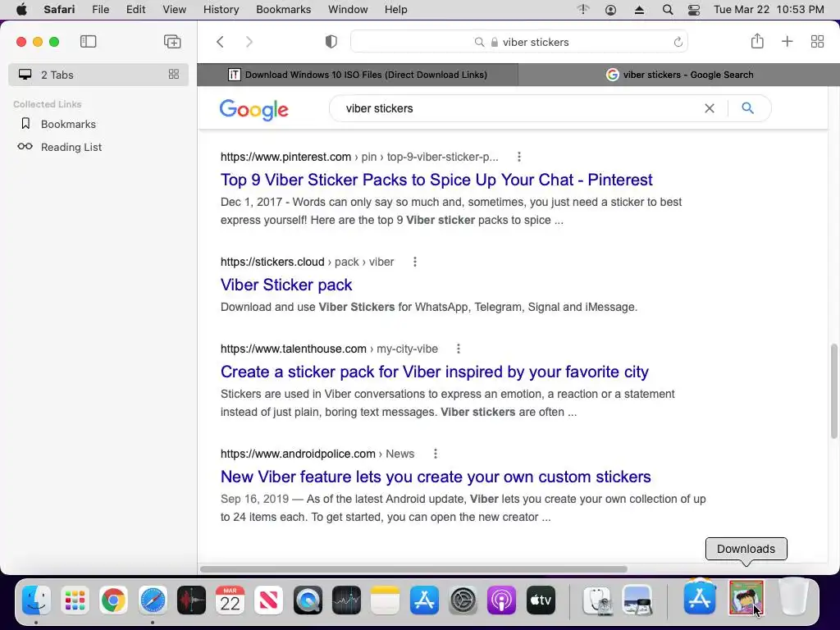Click the https://www.pinterest.com result URL
This screenshot has width=840, height=630.
pos(285,157)
